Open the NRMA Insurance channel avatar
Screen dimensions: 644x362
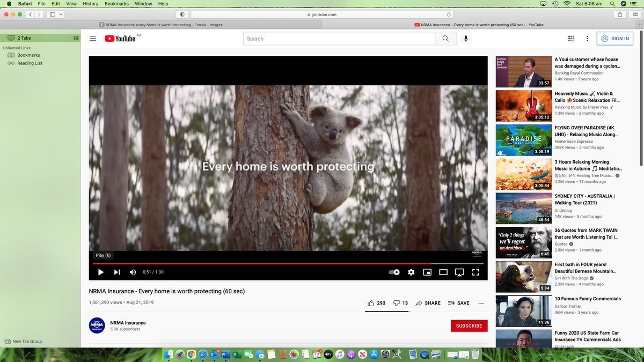tap(97, 326)
